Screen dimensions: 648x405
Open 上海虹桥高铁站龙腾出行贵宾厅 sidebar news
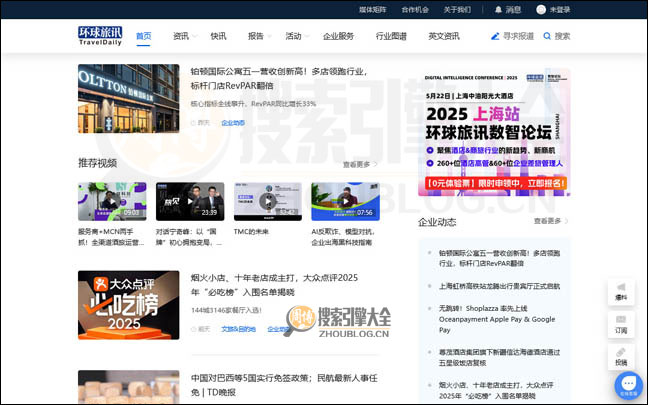[499, 286]
